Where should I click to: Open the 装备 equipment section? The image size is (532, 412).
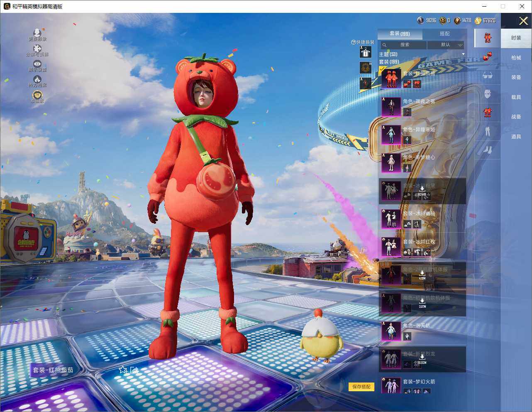pos(516,77)
